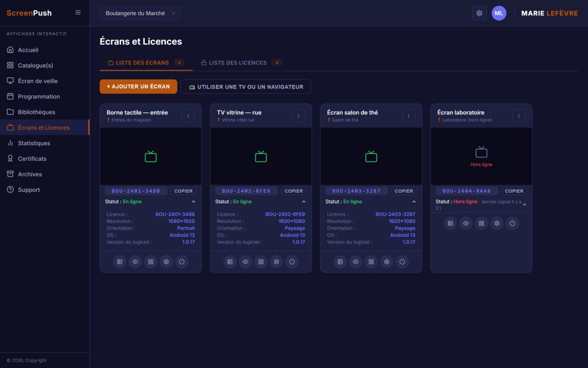Open the settings gear in the top bar
Image resolution: width=588 pixels, height=368 pixels.
click(x=479, y=13)
